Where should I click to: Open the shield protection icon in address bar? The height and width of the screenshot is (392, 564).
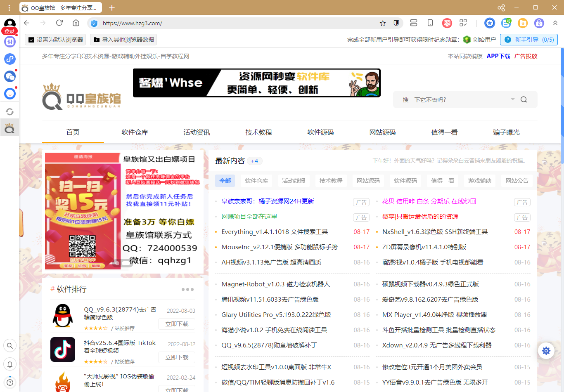tap(396, 23)
